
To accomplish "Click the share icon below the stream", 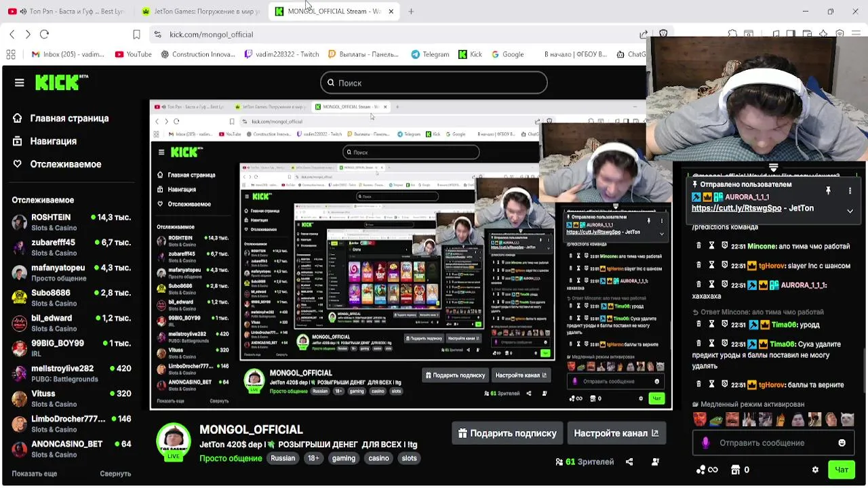I will 629,462.
